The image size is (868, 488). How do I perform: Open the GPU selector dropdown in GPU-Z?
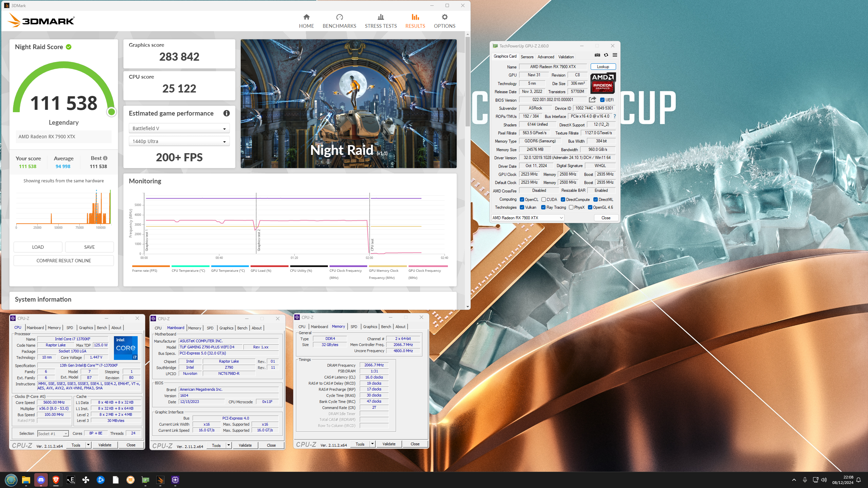528,218
